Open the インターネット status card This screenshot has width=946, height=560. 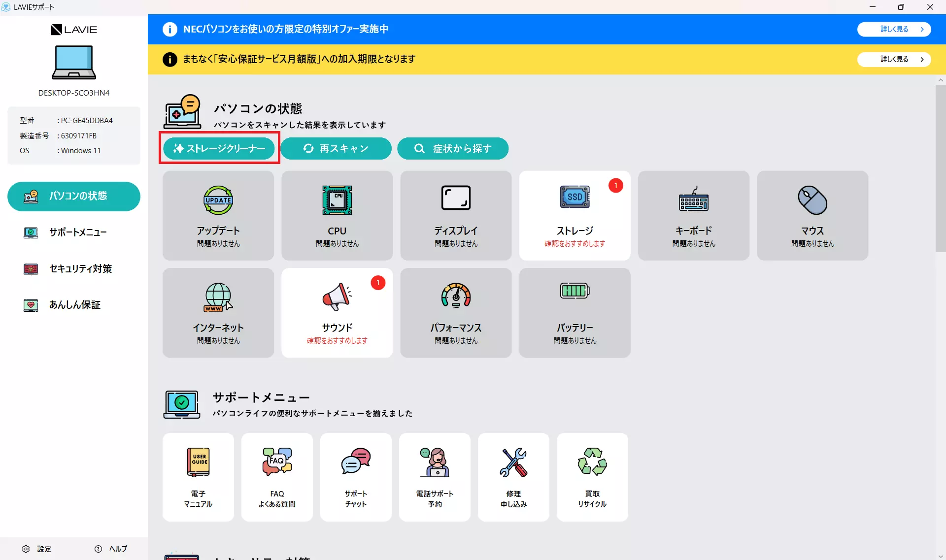click(x=218, y=312)
